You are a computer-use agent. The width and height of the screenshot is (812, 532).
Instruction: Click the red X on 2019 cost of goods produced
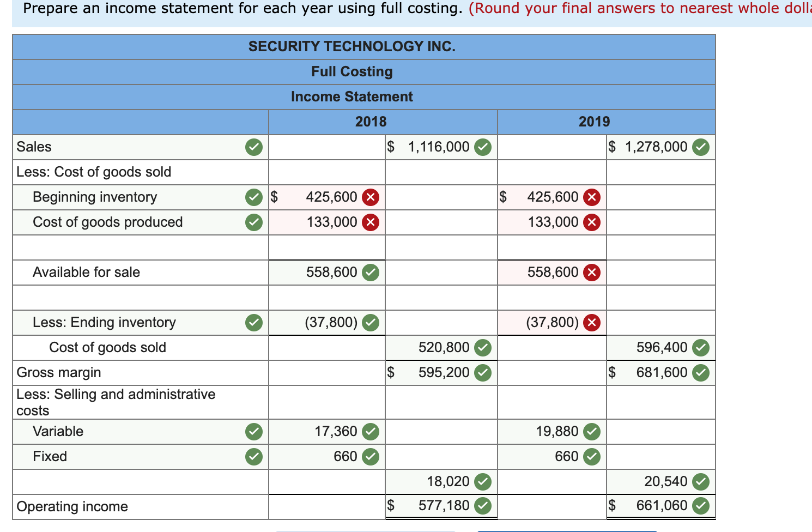[592, 222]
